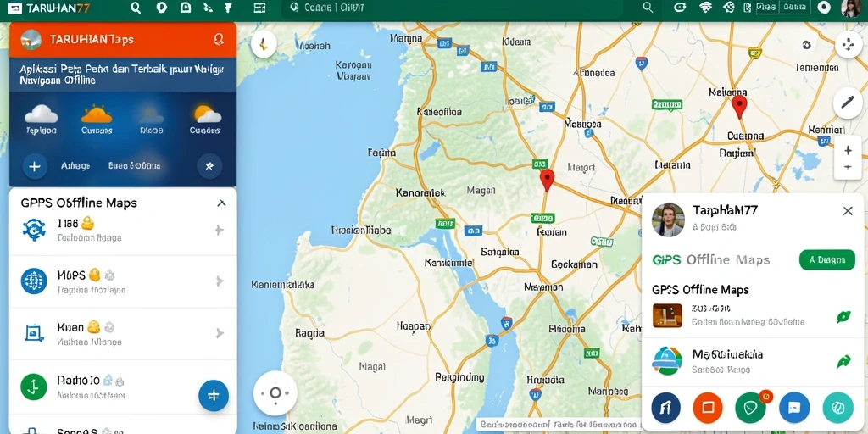The image size is (868, 434).
Task: Open the TaphaN77 profile photo in info card
Action: click(668, 220)
